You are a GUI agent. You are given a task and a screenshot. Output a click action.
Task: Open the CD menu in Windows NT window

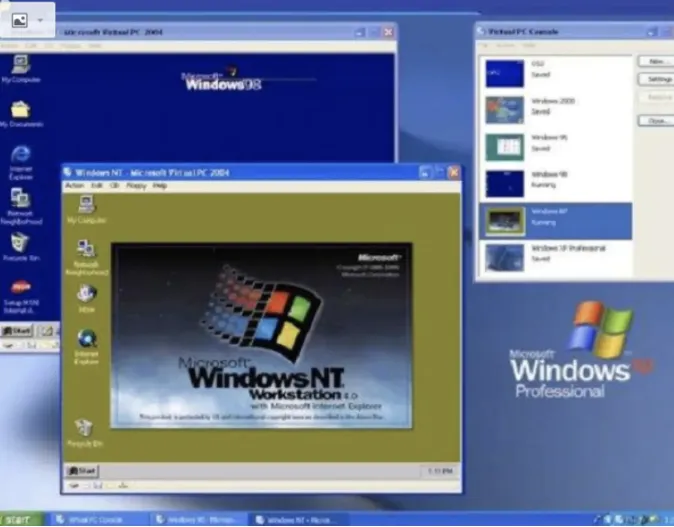click(114, 185)
